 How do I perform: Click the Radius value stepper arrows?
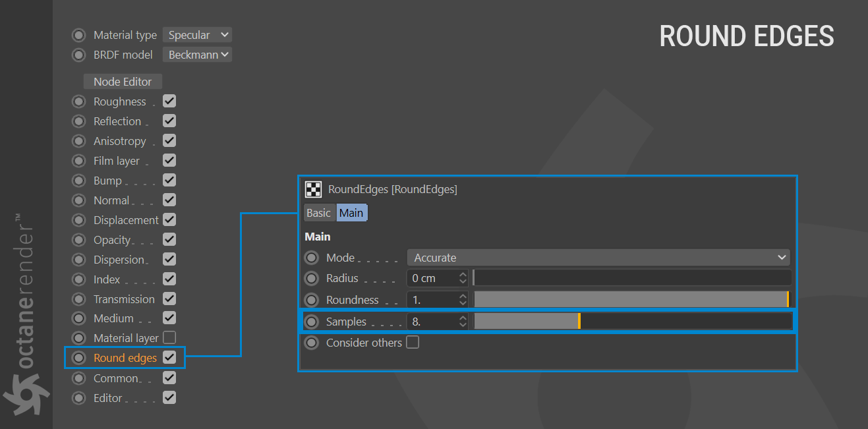point(463,278)
